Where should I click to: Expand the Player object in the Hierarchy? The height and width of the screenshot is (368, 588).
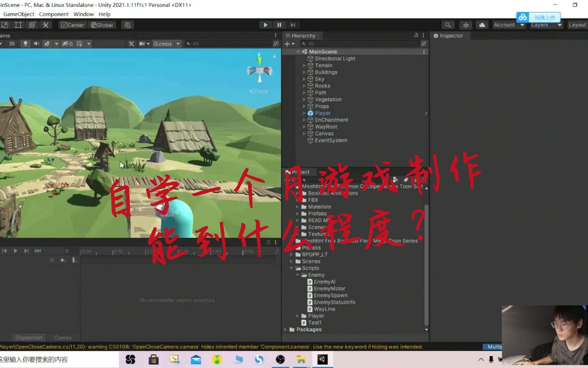pos(304,113)
